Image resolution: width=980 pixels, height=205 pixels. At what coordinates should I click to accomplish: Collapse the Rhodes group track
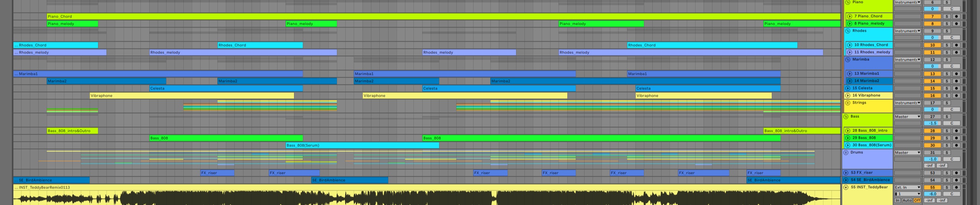[848, 31]
